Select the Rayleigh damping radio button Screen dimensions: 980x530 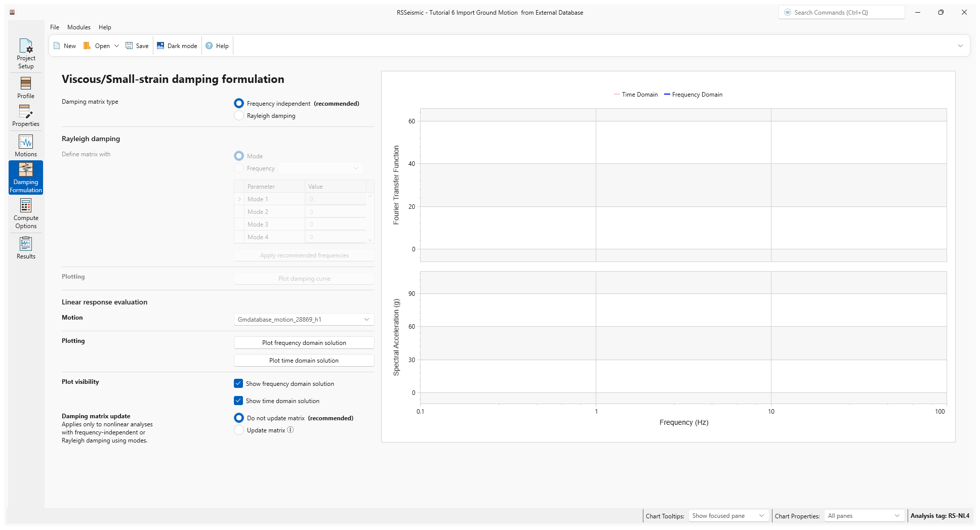(239, 116)
